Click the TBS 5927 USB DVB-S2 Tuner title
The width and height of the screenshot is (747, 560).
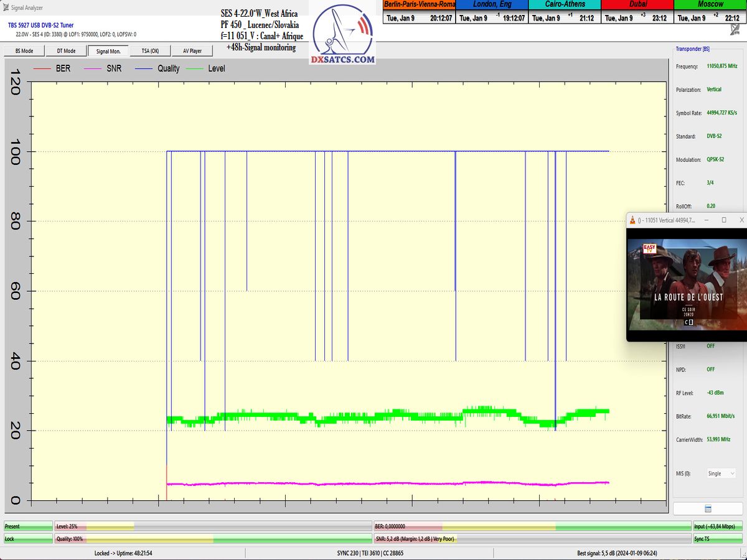pyautogui.click(x=40, y=25)
